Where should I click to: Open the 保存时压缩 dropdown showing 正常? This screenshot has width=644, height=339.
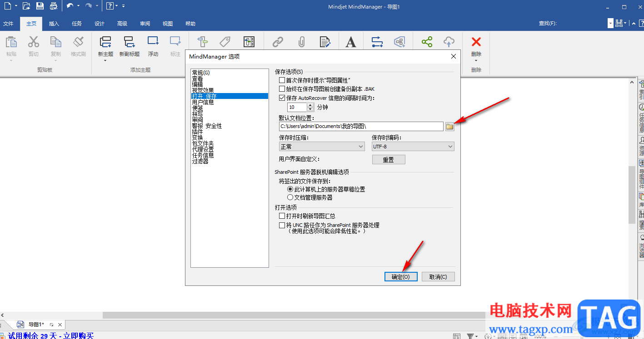pyautogui.click(x=322, y=147)
